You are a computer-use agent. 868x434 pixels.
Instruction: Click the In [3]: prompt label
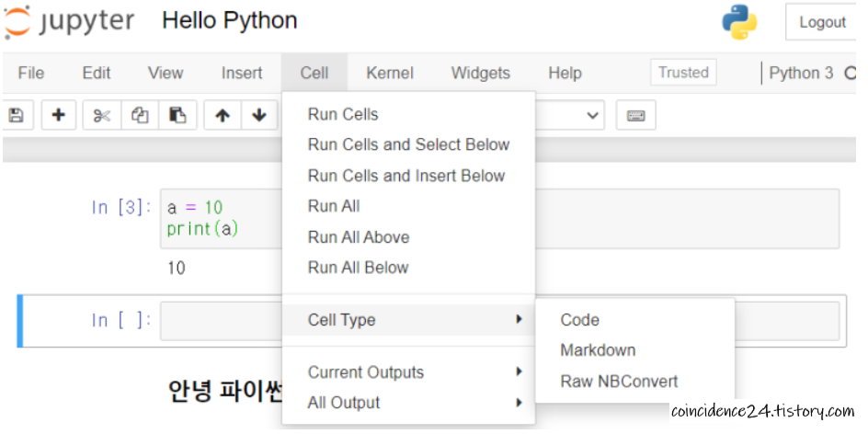pyautogui.click(x=121, y=208)
